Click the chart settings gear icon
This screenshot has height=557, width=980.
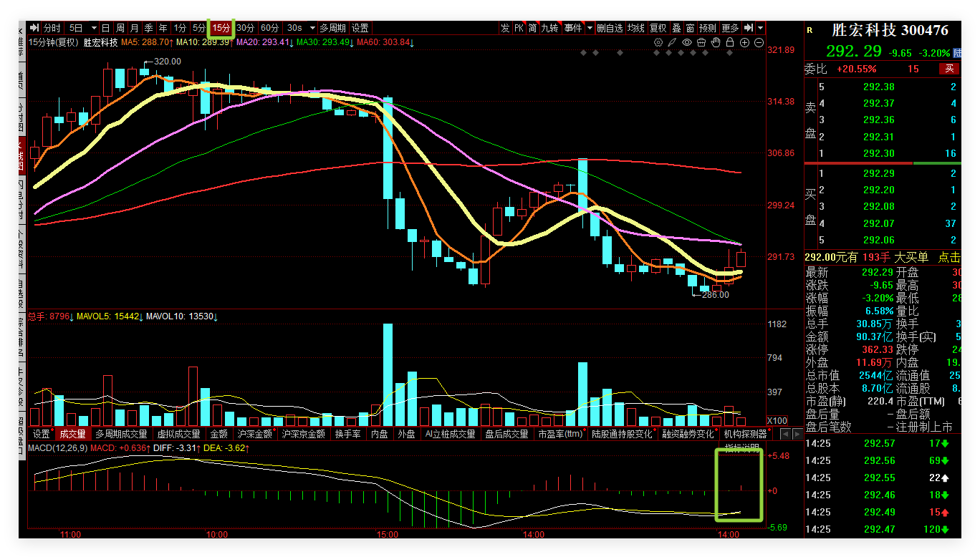coord(658,42)
